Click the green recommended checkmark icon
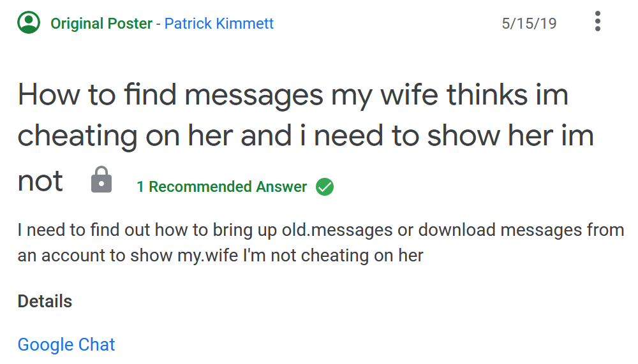 pos(325,187)
